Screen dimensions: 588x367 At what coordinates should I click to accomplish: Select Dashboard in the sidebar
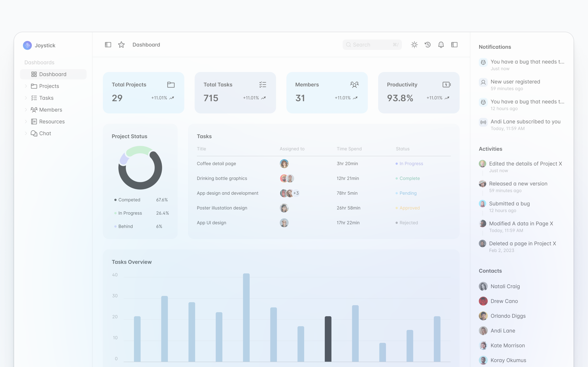53,74
